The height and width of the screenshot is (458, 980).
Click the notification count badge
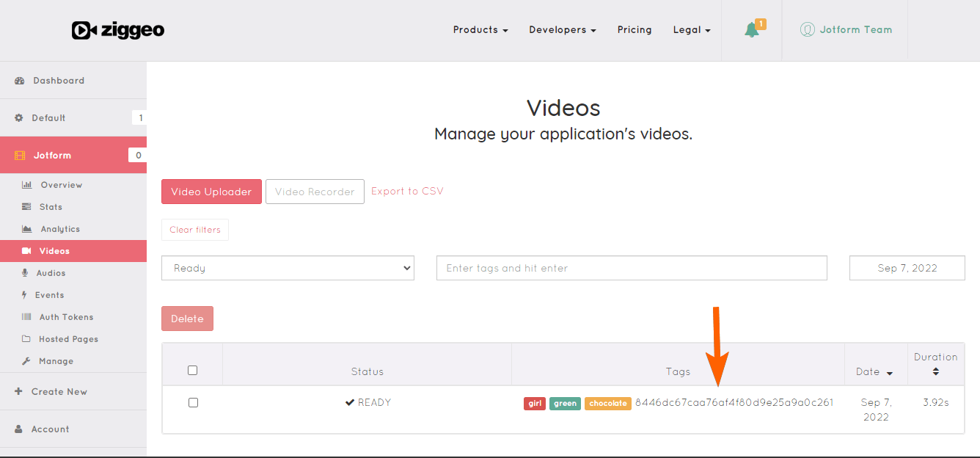click(x=761, y=24)
